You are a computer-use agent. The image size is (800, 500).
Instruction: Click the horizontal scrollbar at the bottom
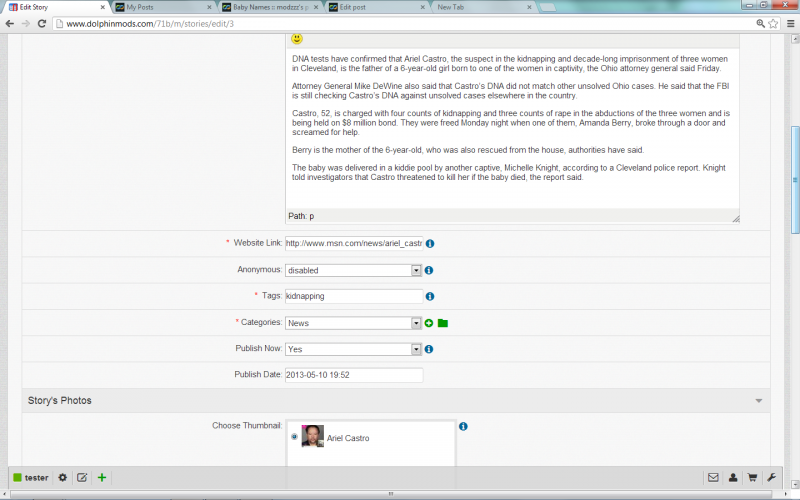[x=391, y=494]
